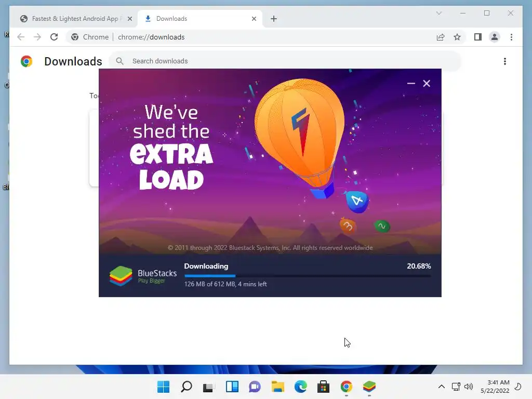Open Task View on the taskbar
Screen dimensions: 532x399
pos(209,387)
